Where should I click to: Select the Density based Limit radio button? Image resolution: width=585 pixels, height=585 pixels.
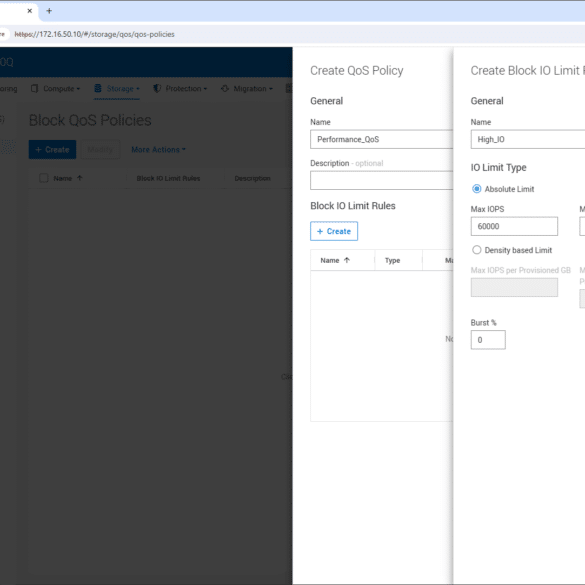(x=476, y=250)
